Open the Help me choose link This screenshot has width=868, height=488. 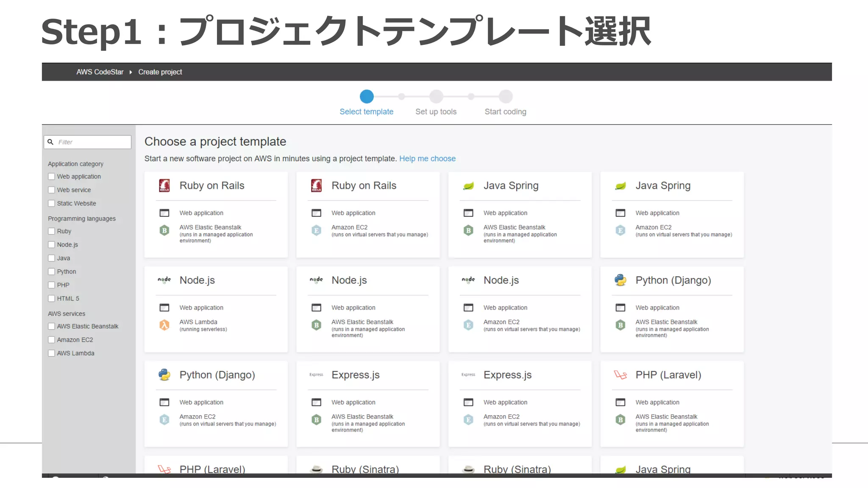(427, 158)
